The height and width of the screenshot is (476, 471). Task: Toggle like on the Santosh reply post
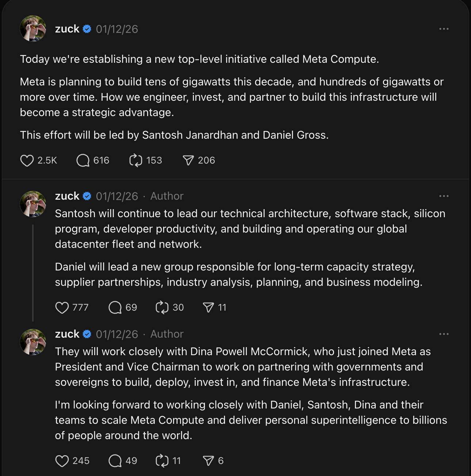[62, 307]
